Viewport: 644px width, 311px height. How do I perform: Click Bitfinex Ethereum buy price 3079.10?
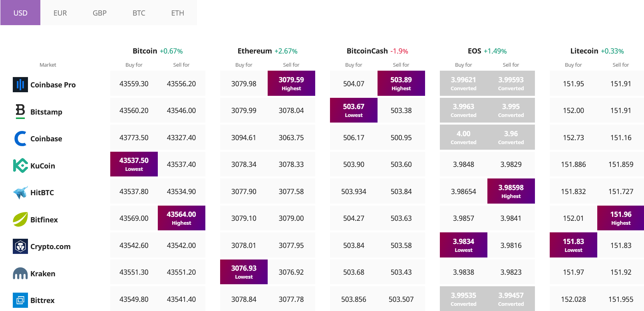click(244, 218)
